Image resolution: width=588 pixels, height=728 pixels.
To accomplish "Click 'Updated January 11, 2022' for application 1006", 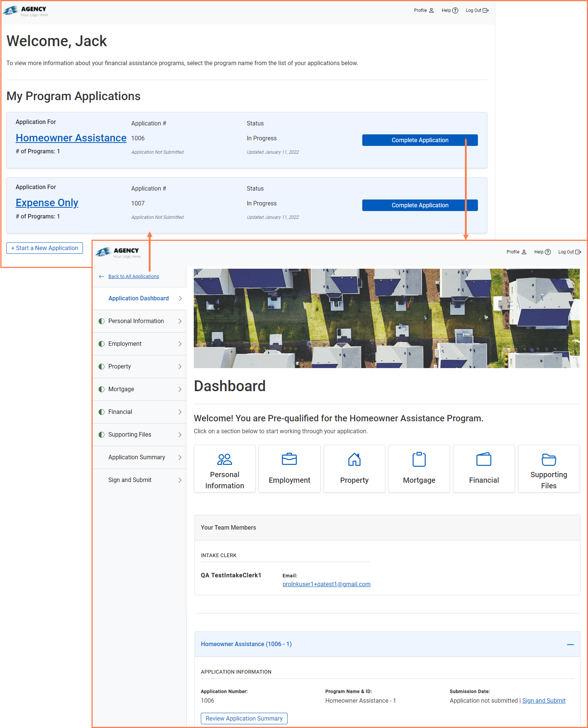I will [273, 152].
